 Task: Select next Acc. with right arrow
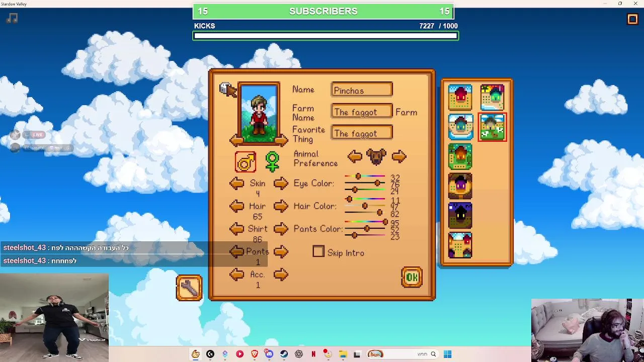point(281,275)
